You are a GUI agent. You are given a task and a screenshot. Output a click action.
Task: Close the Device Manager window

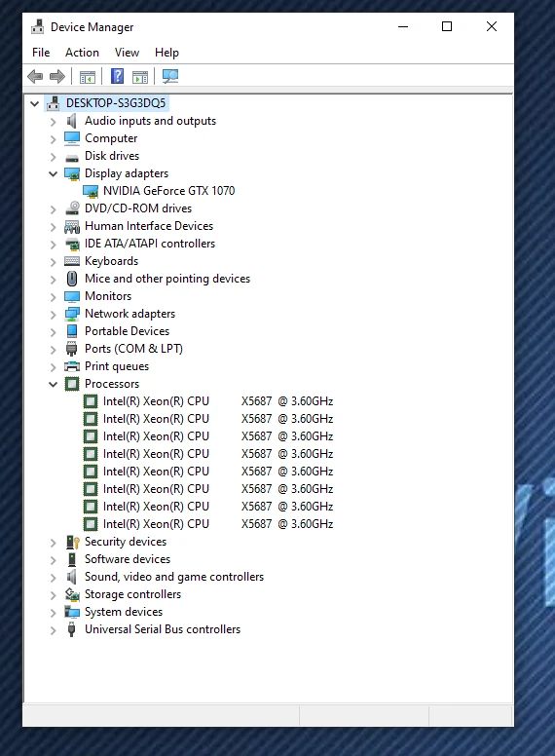click(492, 26)
